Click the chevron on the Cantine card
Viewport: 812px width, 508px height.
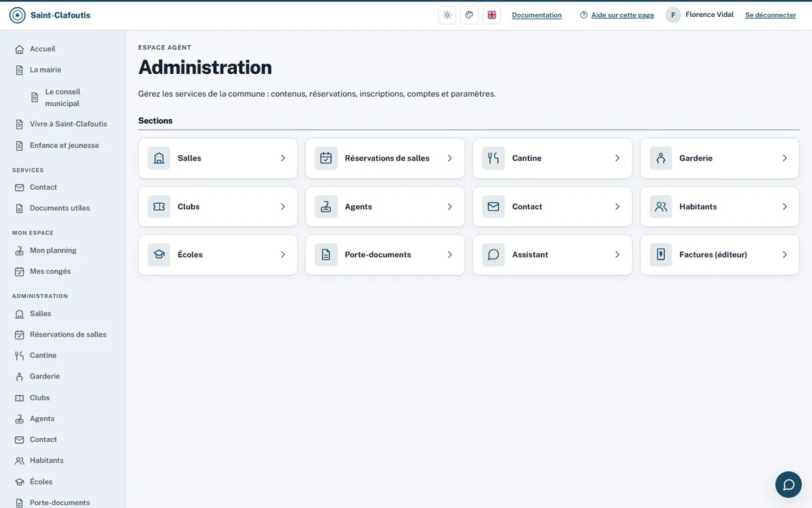click(x=617, y=158)
